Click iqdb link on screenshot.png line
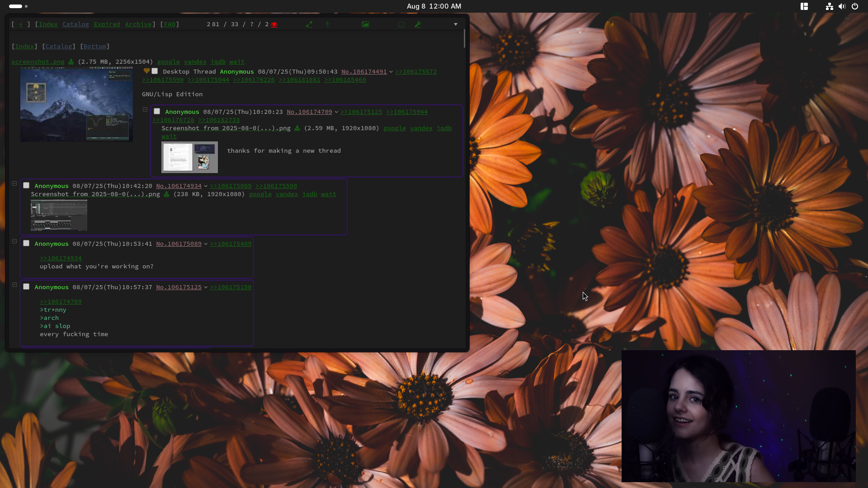Viewport: 868px width, 488px height. click(x=218, y=61)
